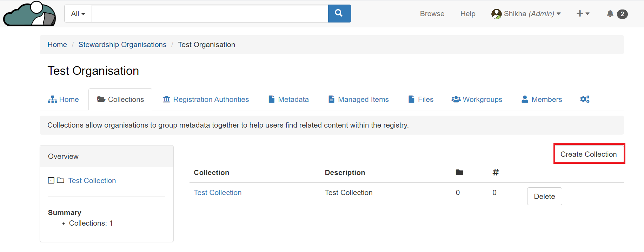The height and width of the screenshot is (252, 644).
Task: Click folder icon beside Test Collection in Overview
Action: (x=61, y=180)
